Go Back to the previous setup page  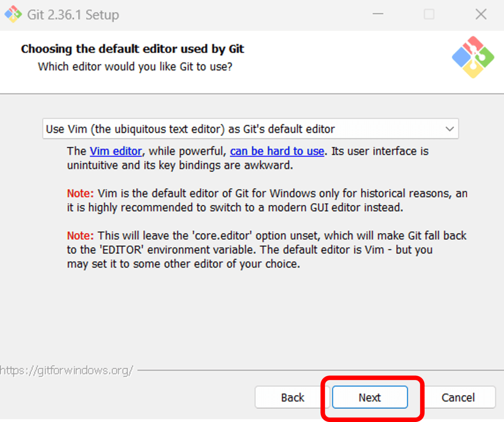point(292,397)
